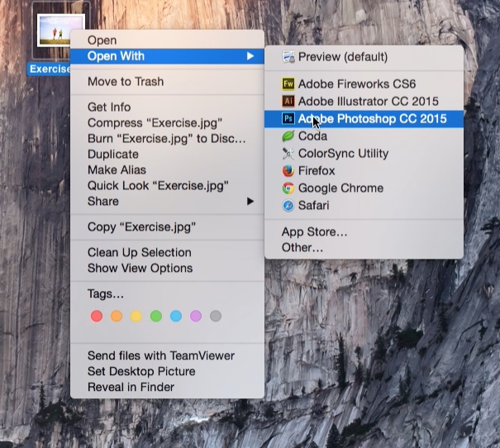500x448 pixels.
Task: Open the file with Coda
Action: click(364, 136)
